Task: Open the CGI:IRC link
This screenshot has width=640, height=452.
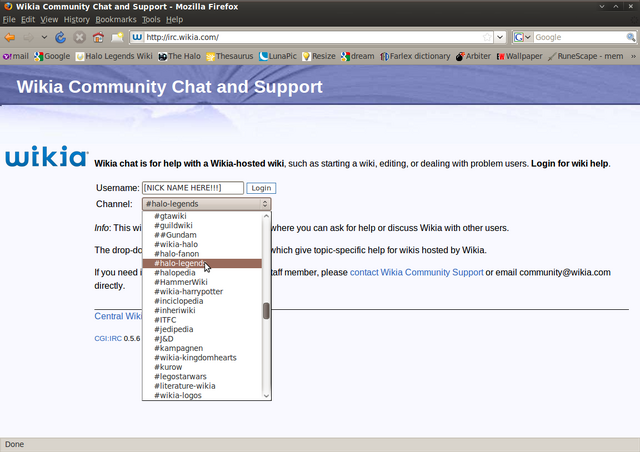Action: click(x=108, y=338)
